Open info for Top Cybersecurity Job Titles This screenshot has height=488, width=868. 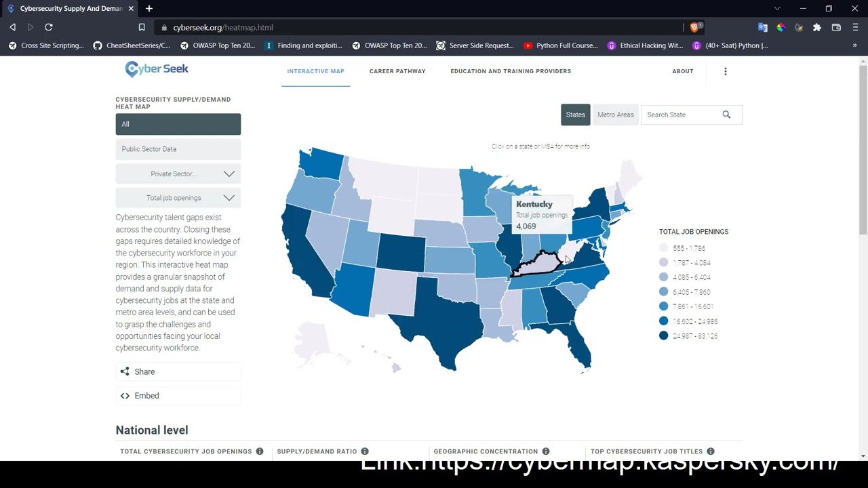(710, 451)
